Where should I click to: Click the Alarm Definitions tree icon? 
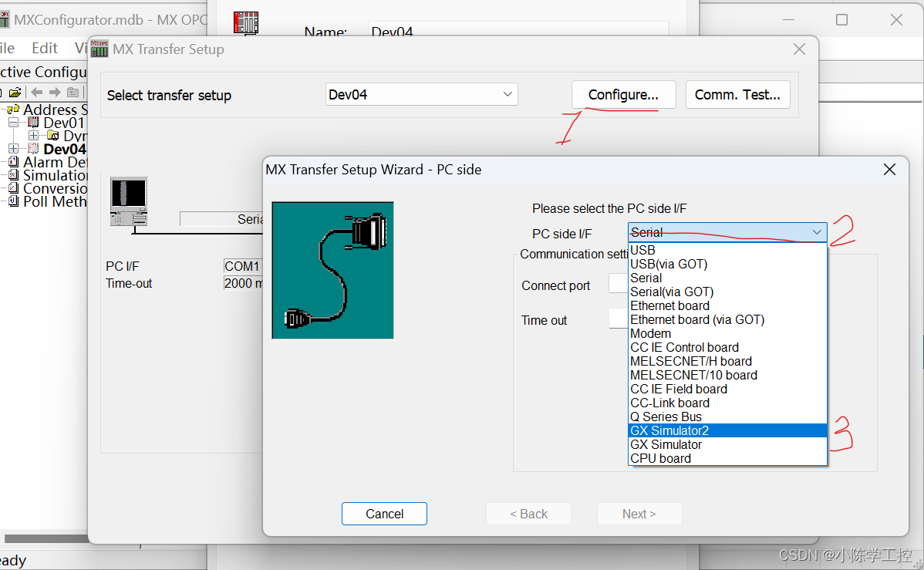tap(14, 162)
